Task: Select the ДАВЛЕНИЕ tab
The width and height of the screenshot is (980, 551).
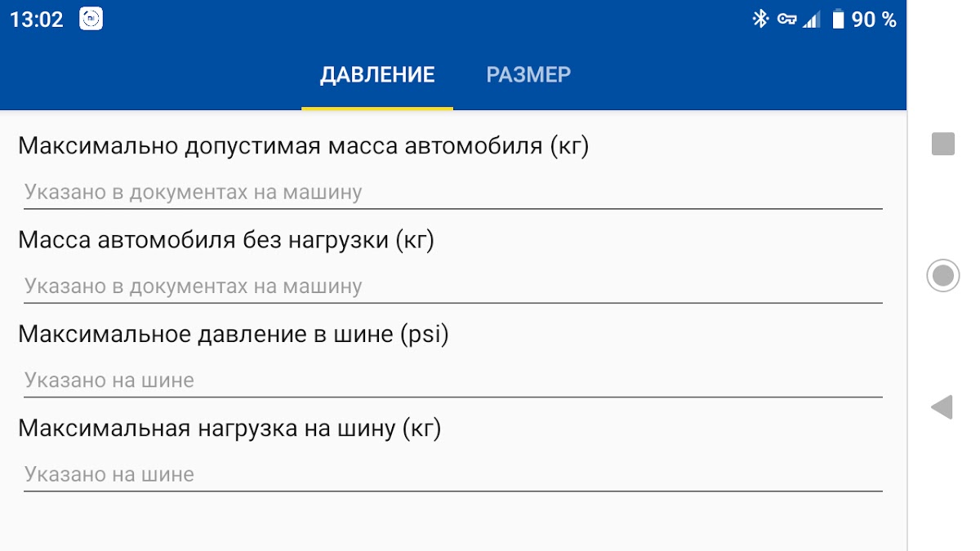Action: (x=377, y=75)
